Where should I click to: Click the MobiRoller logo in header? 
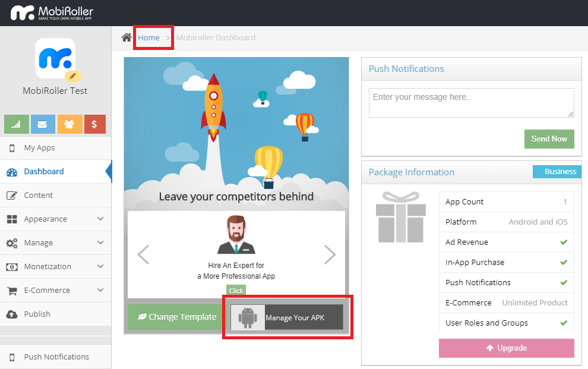[52, 12]
